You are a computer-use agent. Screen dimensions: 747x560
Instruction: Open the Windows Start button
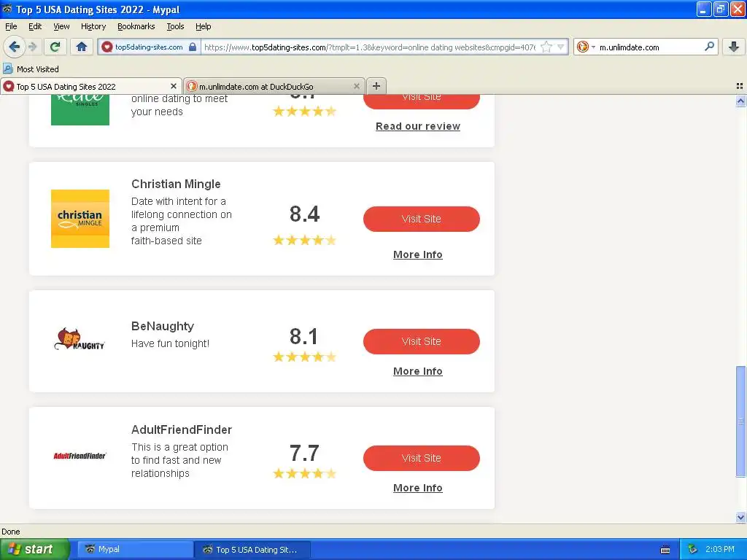pos(34,550)
